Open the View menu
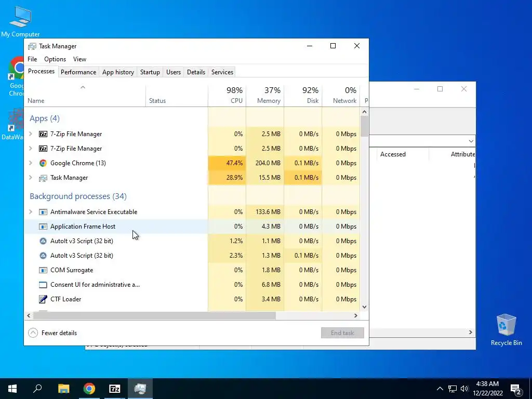Screen dimensions: 532x399 [79, 59]
